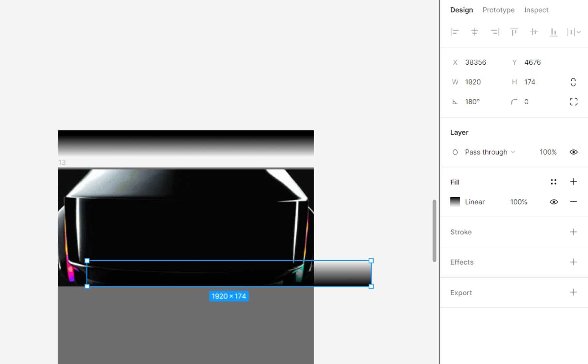
Task: Edit the height value 174
Action: [x=530, y=82]
